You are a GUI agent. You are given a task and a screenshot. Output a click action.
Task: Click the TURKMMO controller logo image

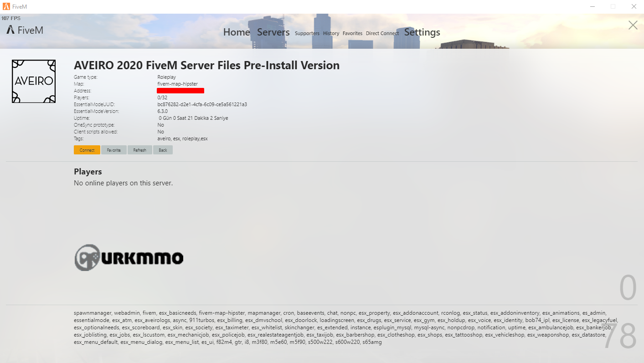click(x=129, y=258)
